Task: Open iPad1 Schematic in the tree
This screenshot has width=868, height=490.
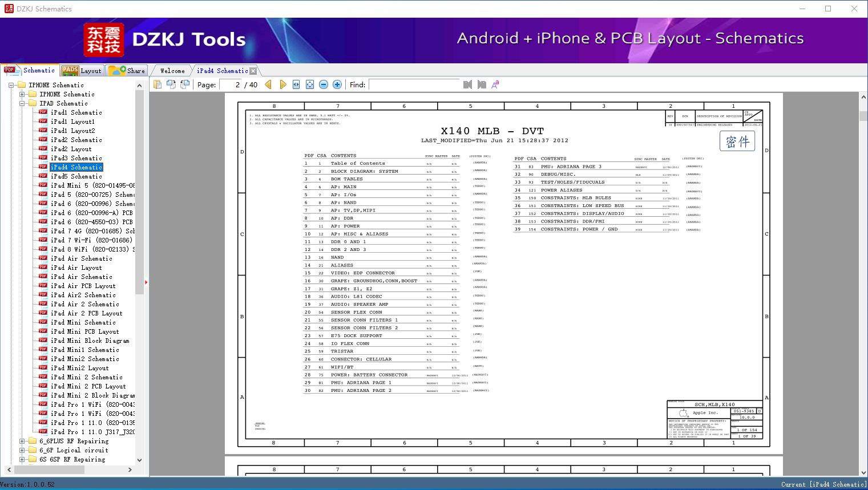Action: 76,112
